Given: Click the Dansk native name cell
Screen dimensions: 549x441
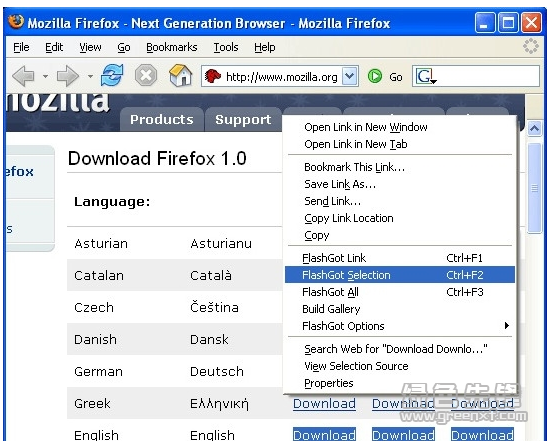Looking at the screenshot, I should (209, 340).
